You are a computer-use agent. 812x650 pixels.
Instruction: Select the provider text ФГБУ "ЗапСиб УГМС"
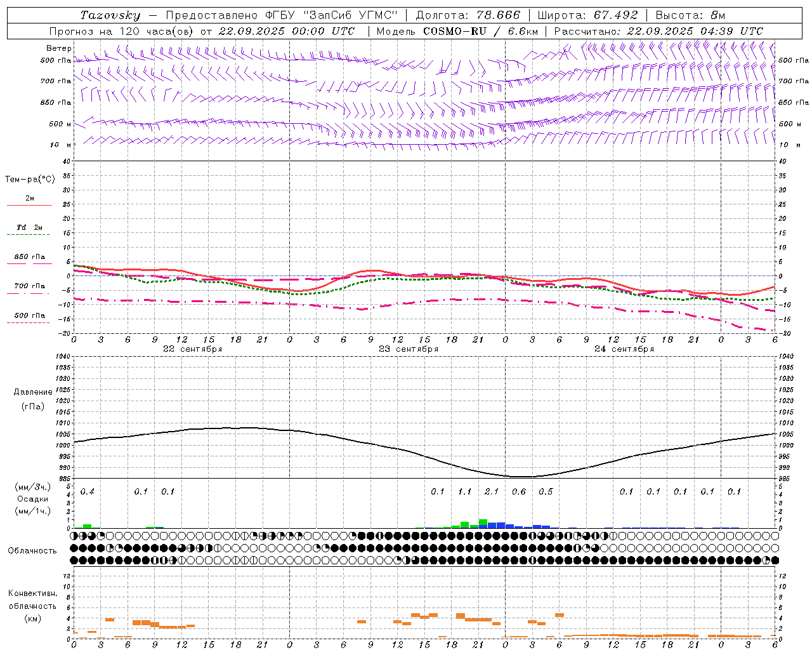331,15
